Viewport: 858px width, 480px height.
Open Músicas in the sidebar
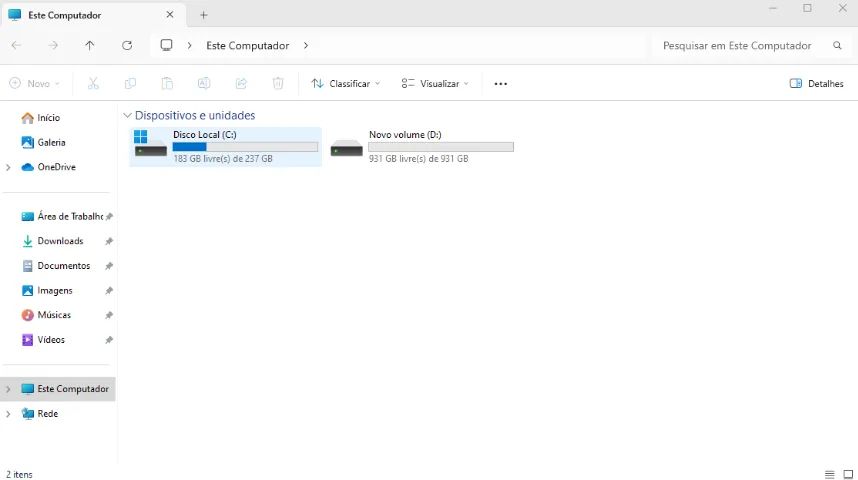(54, 315)
